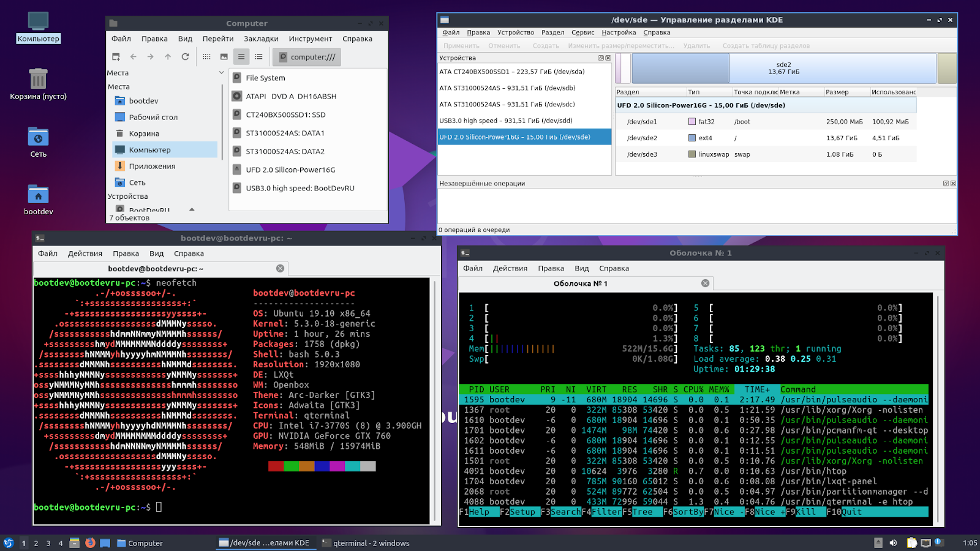The height and width of the screenshot is (551, 980).
Task: Open a new tab in file manager
Action: (116, 57)
